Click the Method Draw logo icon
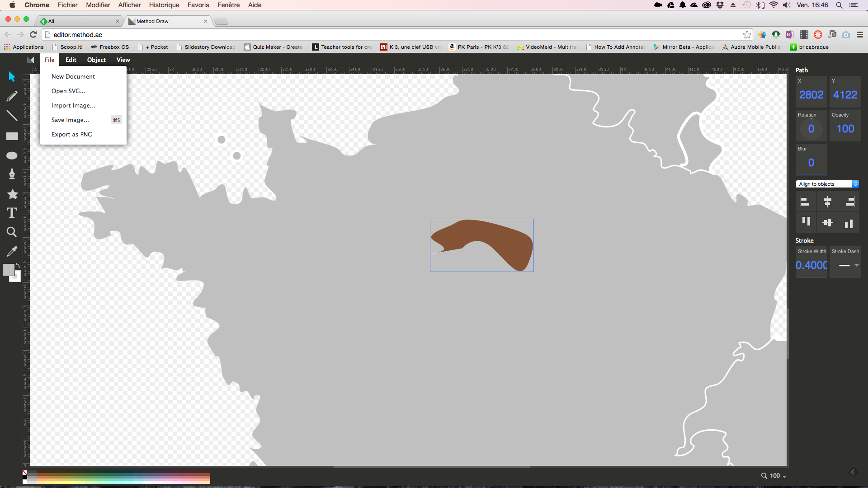 [30, 60]
